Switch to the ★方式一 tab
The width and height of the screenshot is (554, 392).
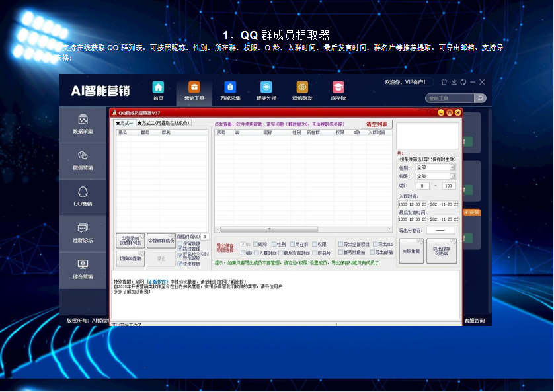pyautogui.click(x=124, y=123)
